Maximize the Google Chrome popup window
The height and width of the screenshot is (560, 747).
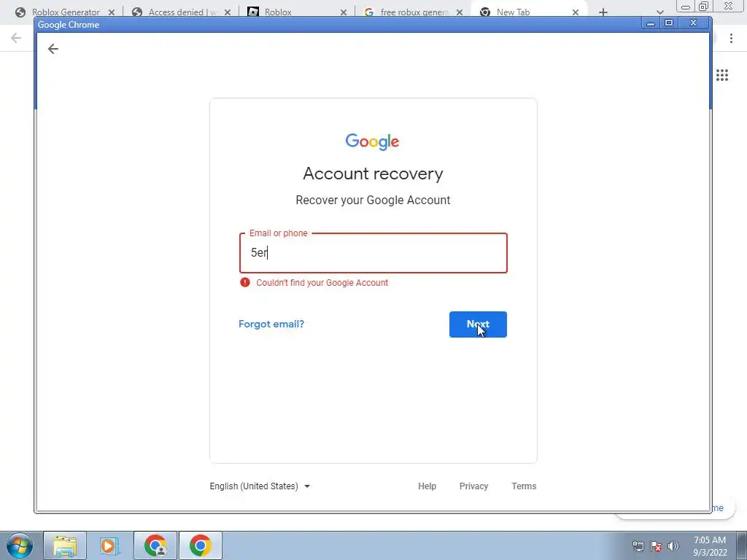point(669,23)
